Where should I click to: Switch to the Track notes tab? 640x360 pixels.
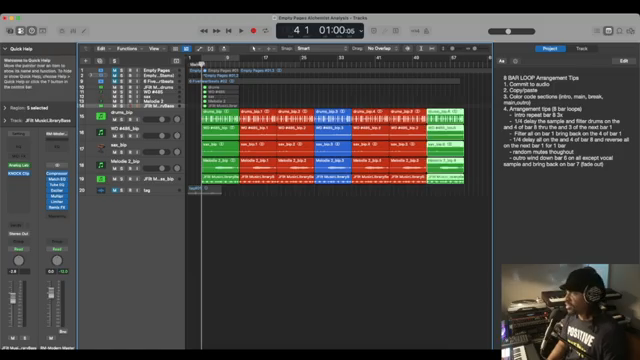pos(582,49)
